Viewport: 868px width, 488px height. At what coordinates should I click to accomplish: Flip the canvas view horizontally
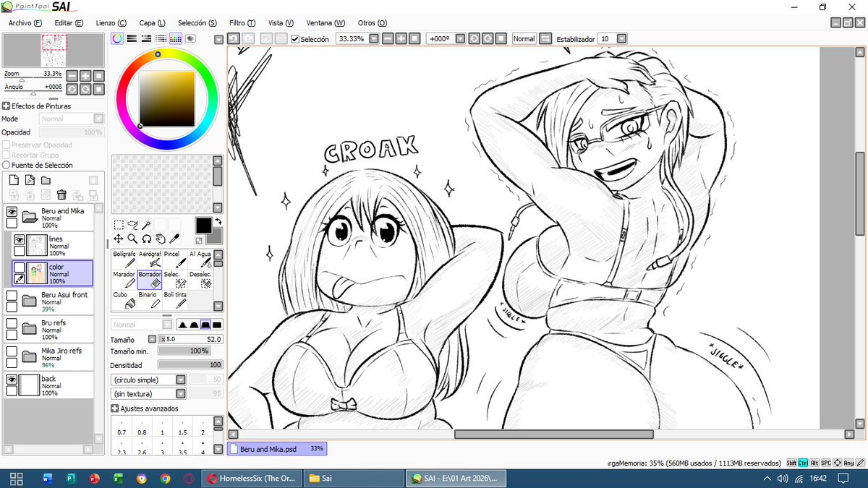[545, 38]
